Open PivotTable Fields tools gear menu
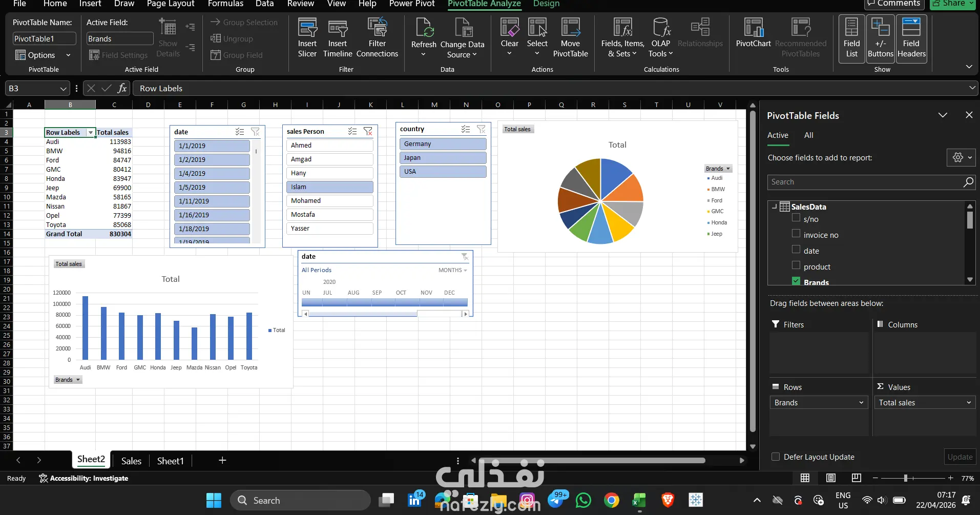 coord(961,157)
